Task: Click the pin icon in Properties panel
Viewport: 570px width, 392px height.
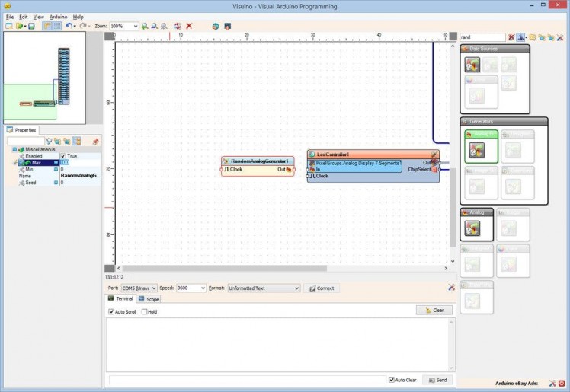Action: (x=95, y=141)
